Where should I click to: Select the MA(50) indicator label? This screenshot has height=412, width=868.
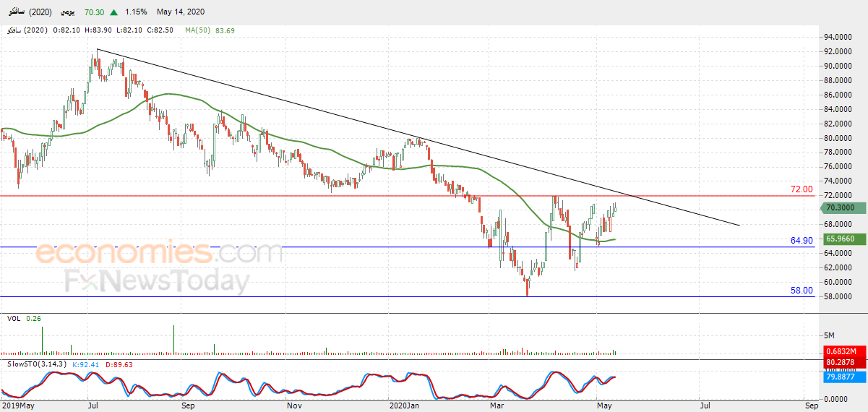[197, 30]
